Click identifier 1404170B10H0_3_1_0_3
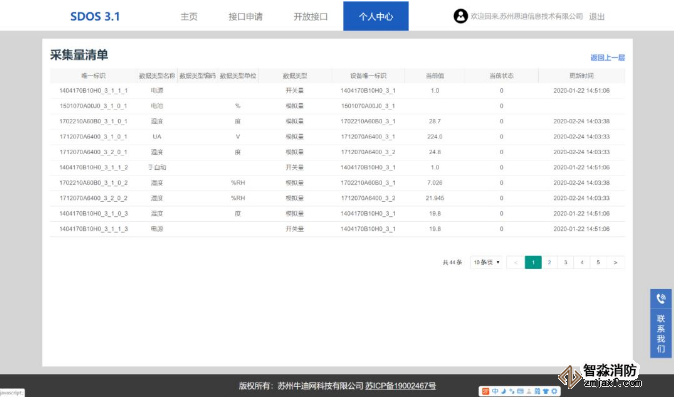The height and width of the screenshot is (398, 674). tap(93, 214)
